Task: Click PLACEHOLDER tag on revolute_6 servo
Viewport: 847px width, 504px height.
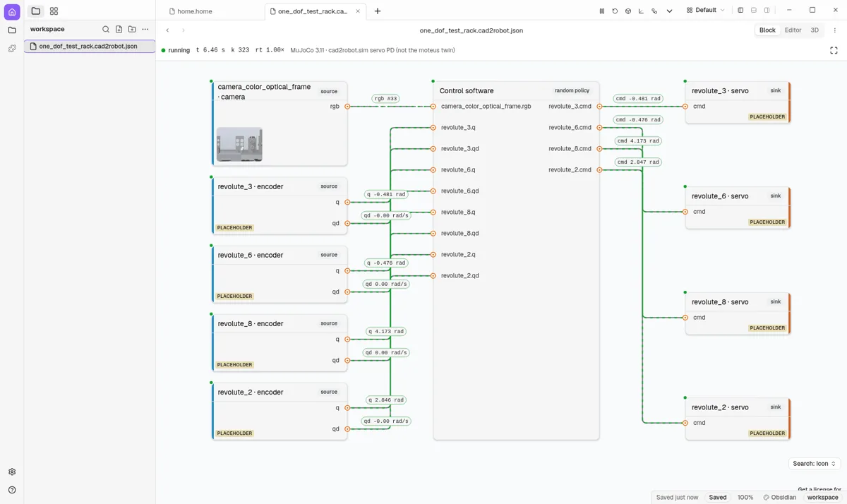Action: coord(767,222)
